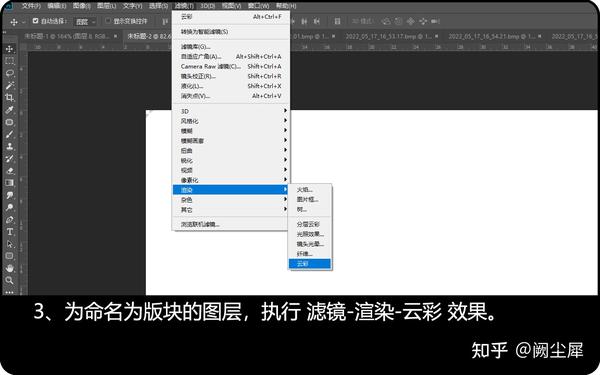Switch to the 未标题-1 document tab
This screenshot has width=600, height=375.
point(67,36)
